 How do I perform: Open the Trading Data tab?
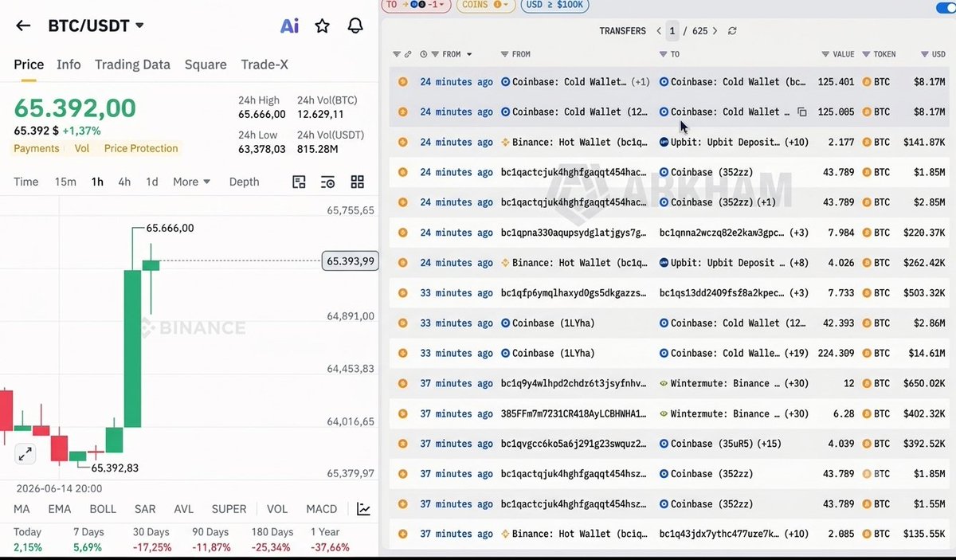[132, 65]
